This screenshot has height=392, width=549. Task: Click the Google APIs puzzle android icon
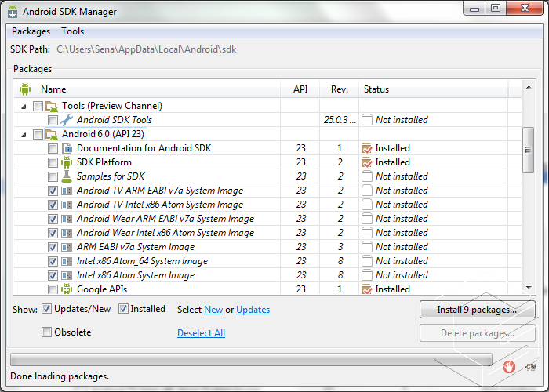coord(67,289)
